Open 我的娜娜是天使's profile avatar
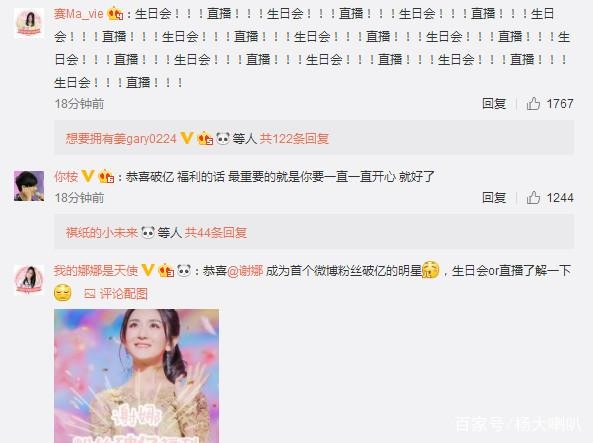The height and width of the screenshot is (443, 593). 29,280
